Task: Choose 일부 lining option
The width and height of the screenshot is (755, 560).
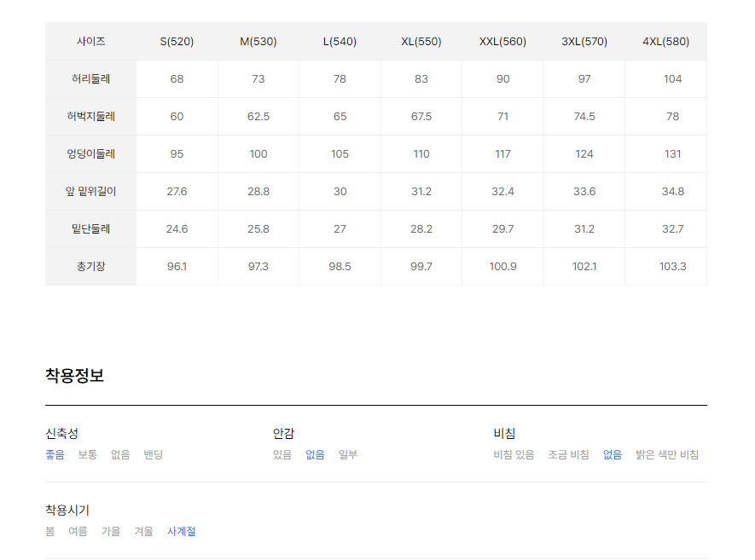Action: point(348,454)
